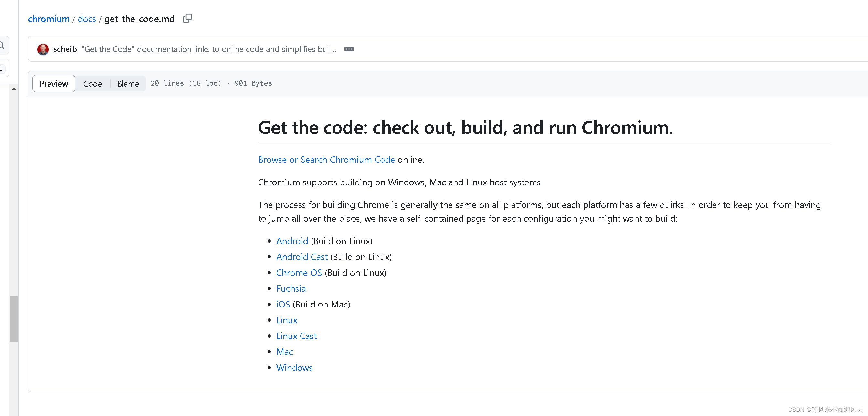Copy the file path icon

click(x=187, y=18)
